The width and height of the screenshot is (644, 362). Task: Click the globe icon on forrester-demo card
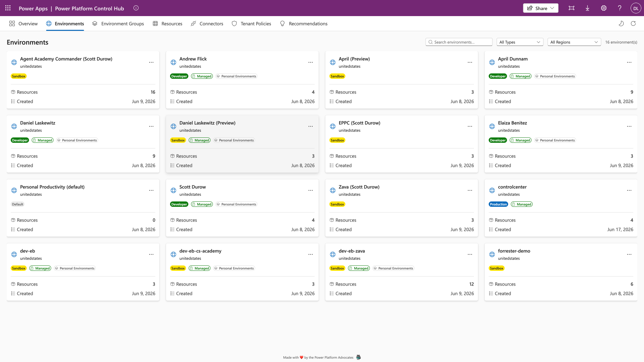click(492, 254)
